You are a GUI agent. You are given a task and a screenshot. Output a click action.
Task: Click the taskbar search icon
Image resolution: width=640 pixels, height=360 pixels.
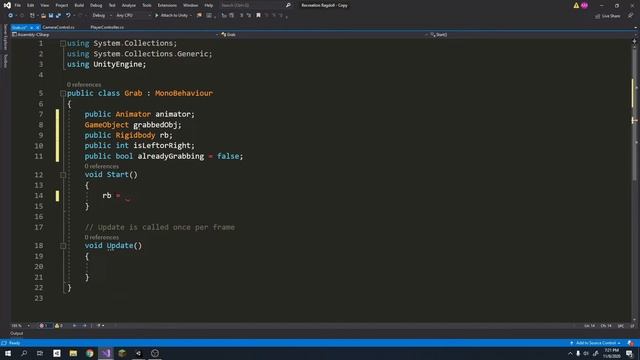tap(24, 353)
